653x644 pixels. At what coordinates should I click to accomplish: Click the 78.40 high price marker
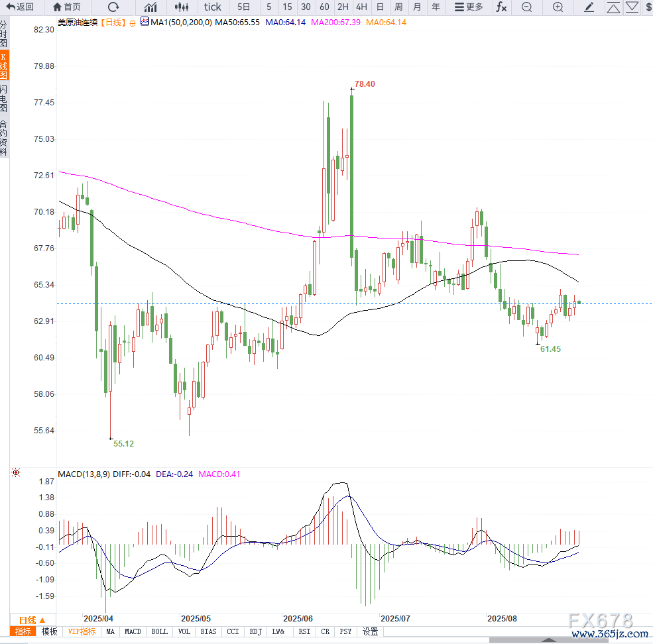tap(365, 84)
